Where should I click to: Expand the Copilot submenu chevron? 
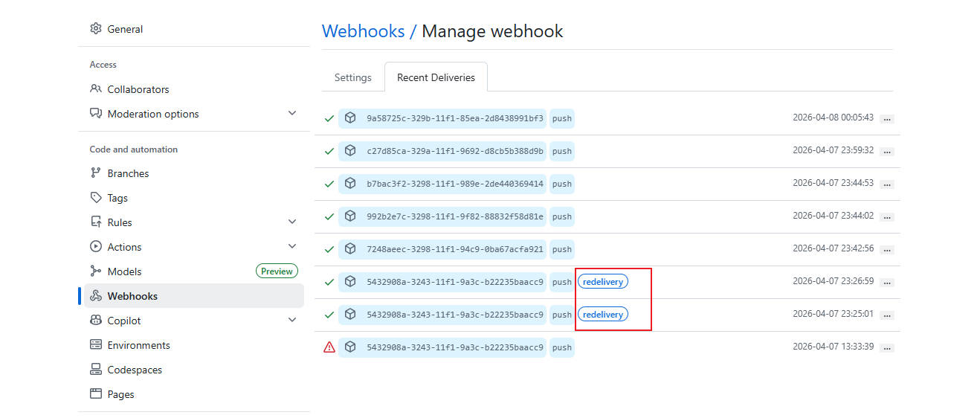(x=292, y=321)
